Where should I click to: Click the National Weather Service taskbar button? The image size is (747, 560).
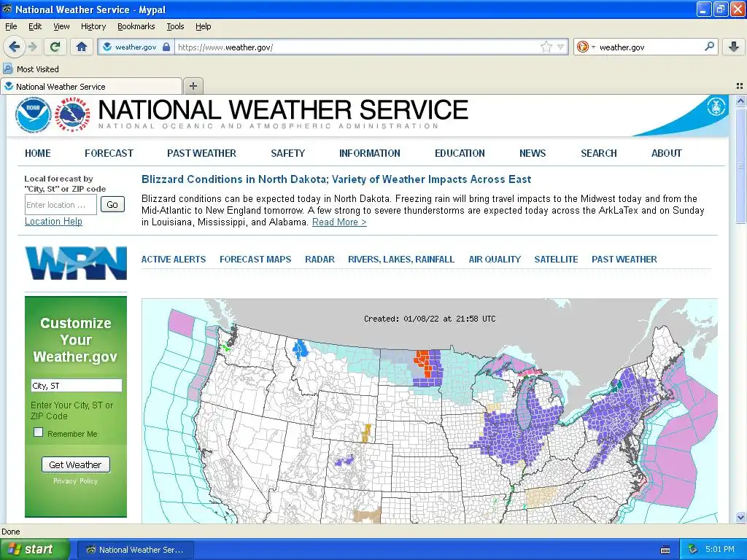pos(135,550)
